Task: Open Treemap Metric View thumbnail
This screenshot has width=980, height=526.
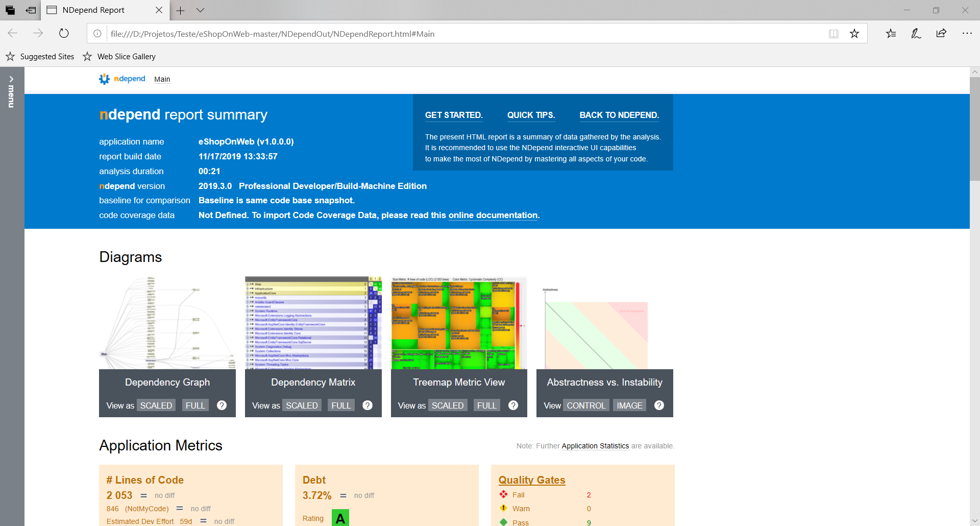Action: [459, 323]
